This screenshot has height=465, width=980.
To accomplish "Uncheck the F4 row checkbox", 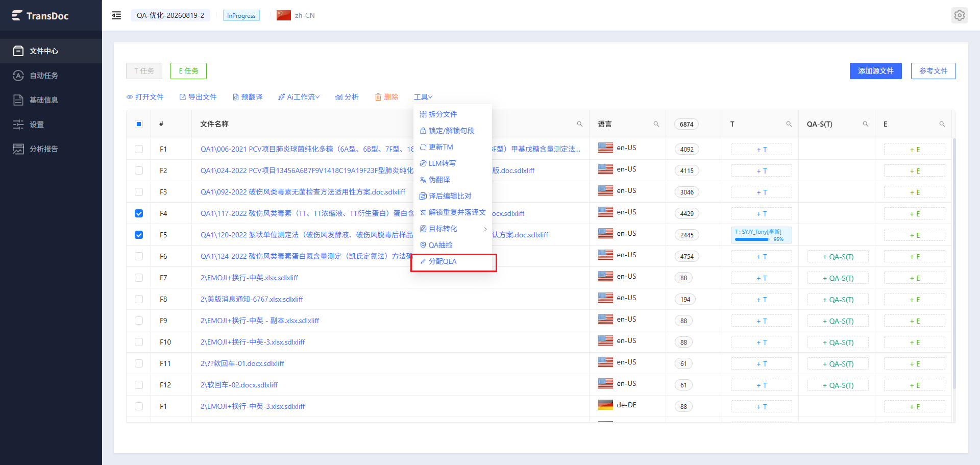I will (139, 213).
